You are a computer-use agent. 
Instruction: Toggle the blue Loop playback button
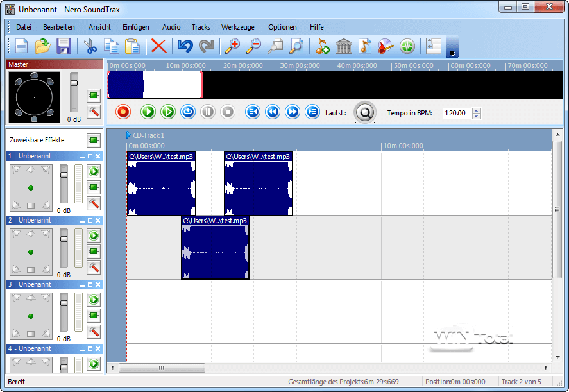tap(188, 112)
